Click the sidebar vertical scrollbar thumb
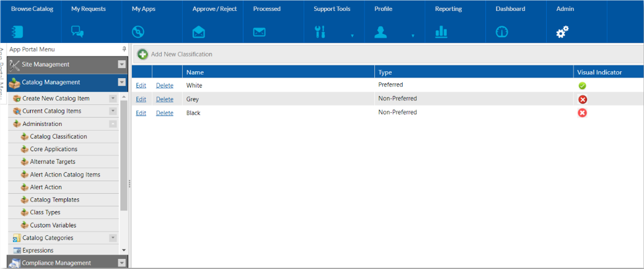The width and height of the screenshot is (644, 269). coord(124,155)
